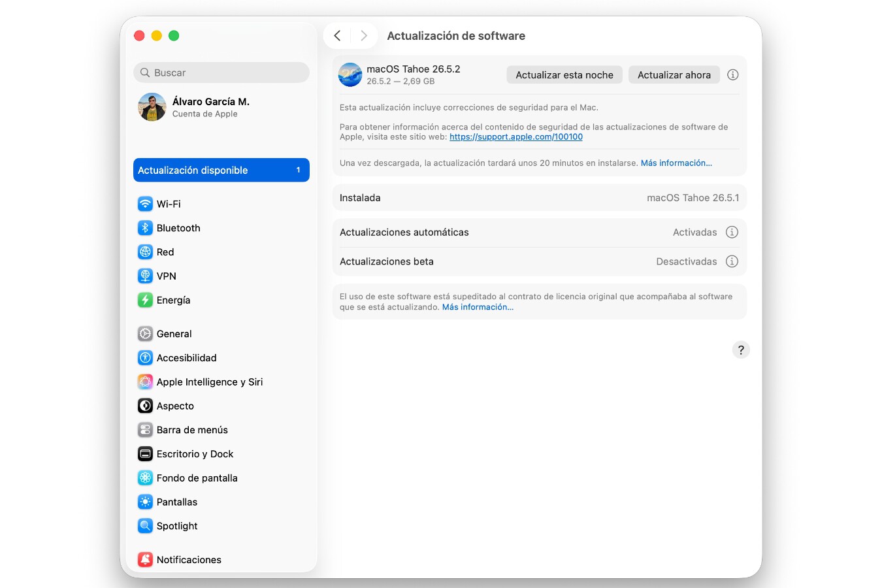Open info for Actualizaciones beta
The image size is (882, 588).
tap(732, 261)
